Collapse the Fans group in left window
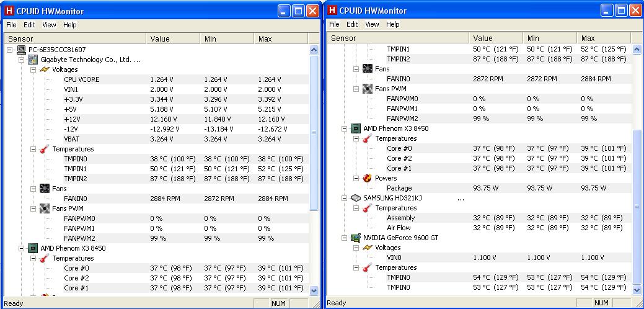This screenshot has height=309, width=644. (x=33, y=189)
